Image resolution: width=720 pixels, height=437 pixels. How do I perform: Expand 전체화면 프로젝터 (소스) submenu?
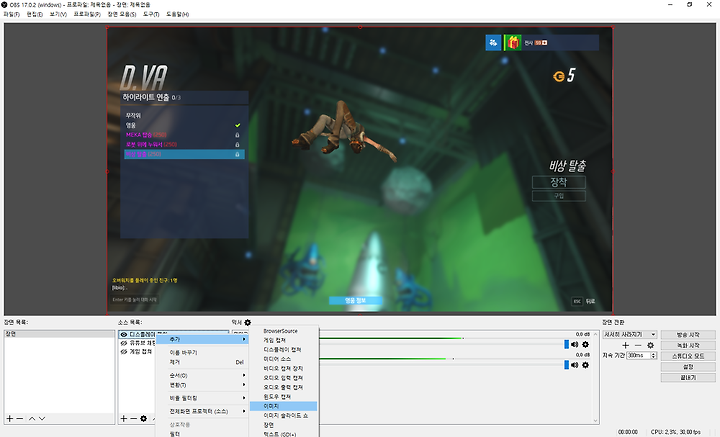point(202,411)
